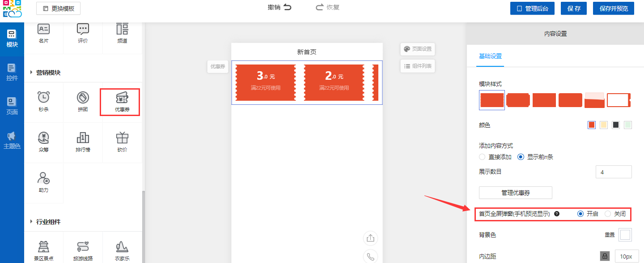Screen dimensions: 644x263
Task: Click the 保存并预览 button
Action: tap(613, 9)
